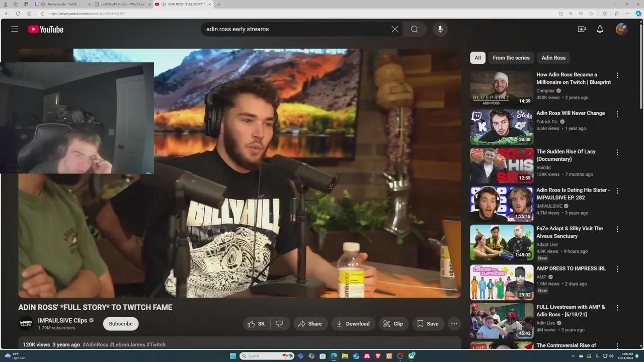Open 'The Controversial Rise of' video title
This screenshot has height=362, width=644.
coord(566,345)
